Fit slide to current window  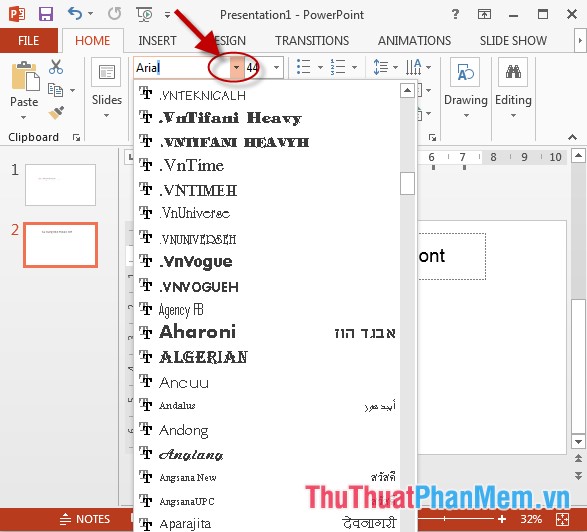(563, 519)
